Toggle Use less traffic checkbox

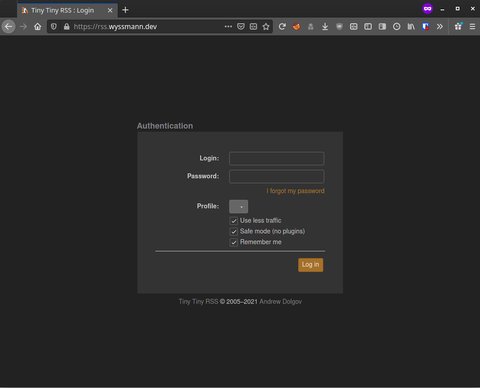(234, 221)
